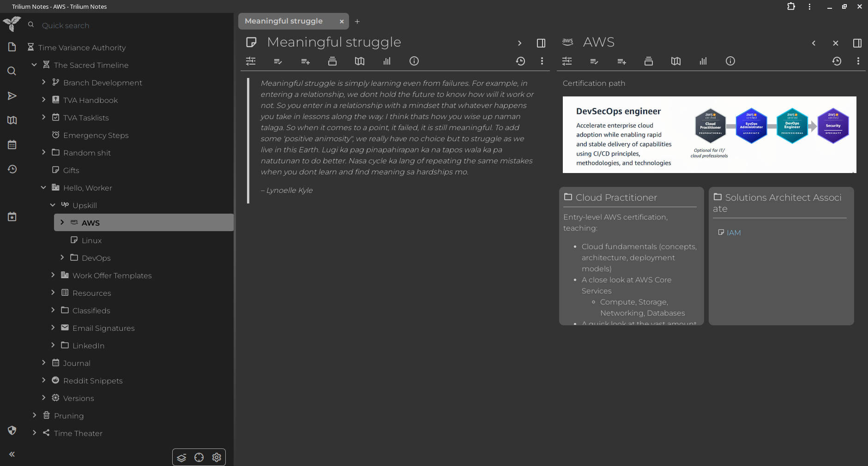Open Basic Properties in AWS pane ribbon
Screen dimensions: 868x466
567,61
